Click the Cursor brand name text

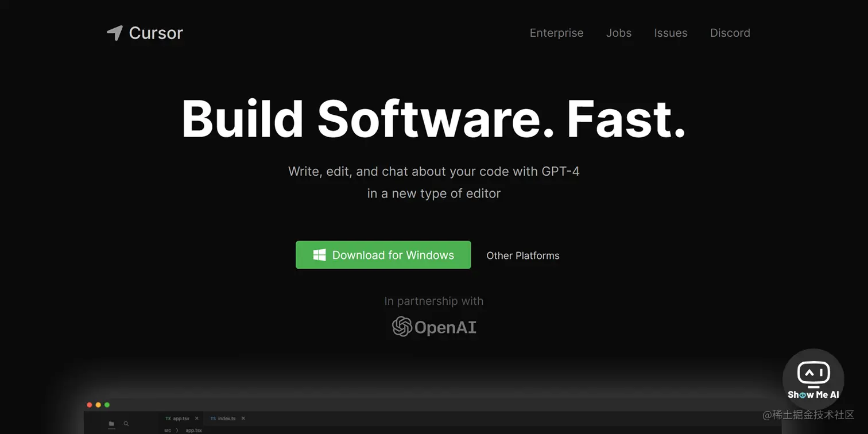[156, 33]
